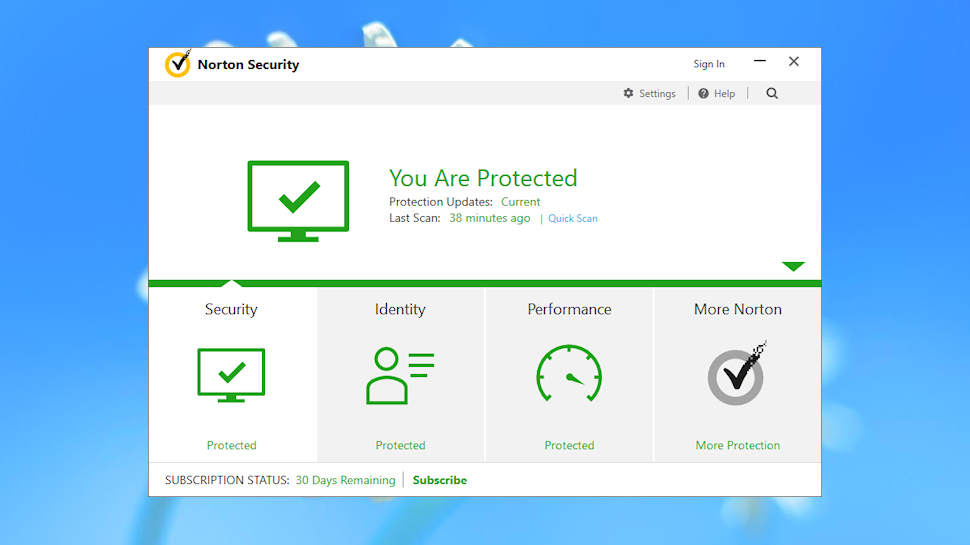Click 'Protection Updates:' label

[x=441, y=202]
